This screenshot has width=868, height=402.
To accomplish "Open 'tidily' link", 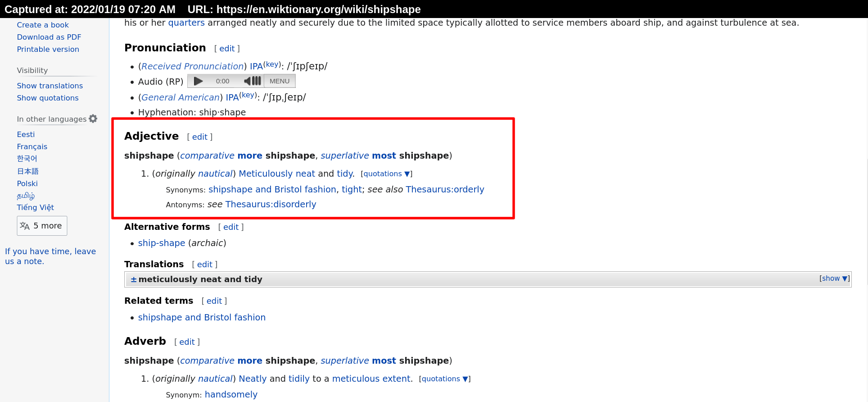I will pyautogui.click(x=299, y=379).
